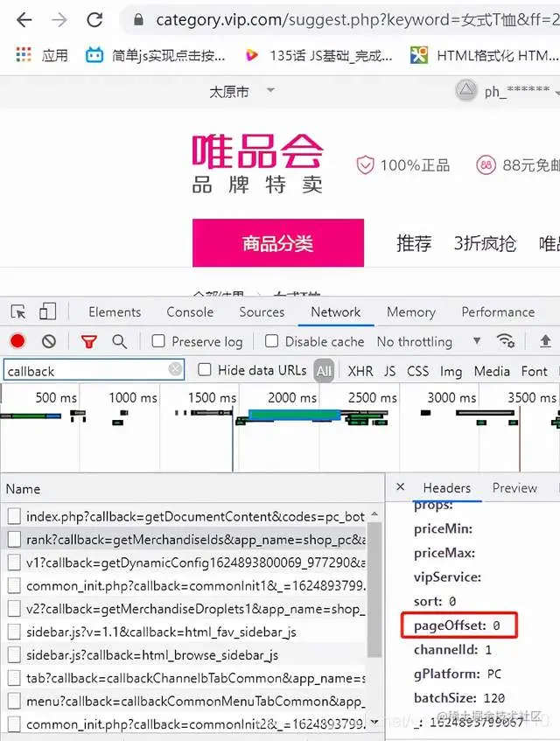Screen dimensions: 560x741
Task: Select the sidebar.js?callback=html_browse_sidebar_js request
Action: click(x=184, y=655)
